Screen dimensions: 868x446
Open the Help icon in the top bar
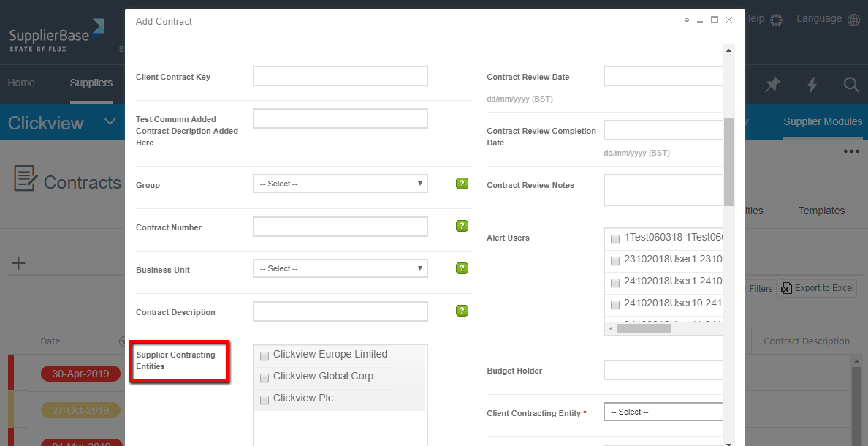pyautogui.click(x=776, y=19)
